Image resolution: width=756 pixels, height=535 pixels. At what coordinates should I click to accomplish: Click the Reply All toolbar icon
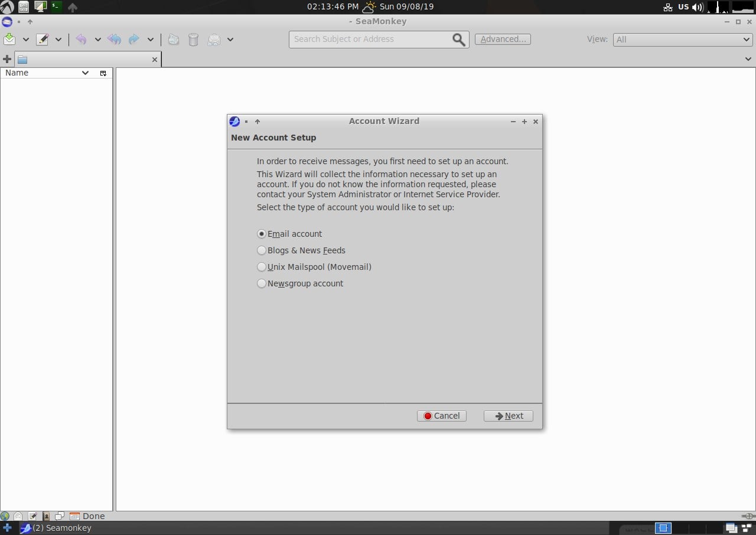click(114, 40)
